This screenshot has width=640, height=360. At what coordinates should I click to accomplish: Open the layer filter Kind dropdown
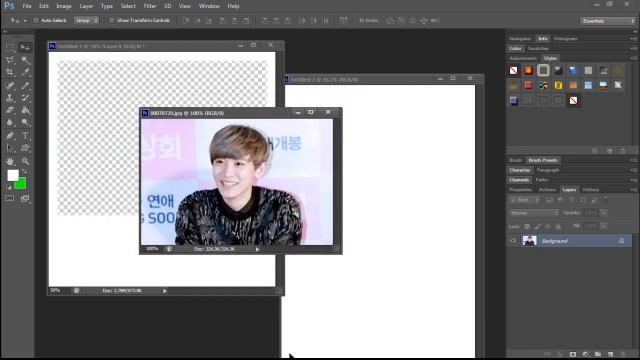click(524, 200)
